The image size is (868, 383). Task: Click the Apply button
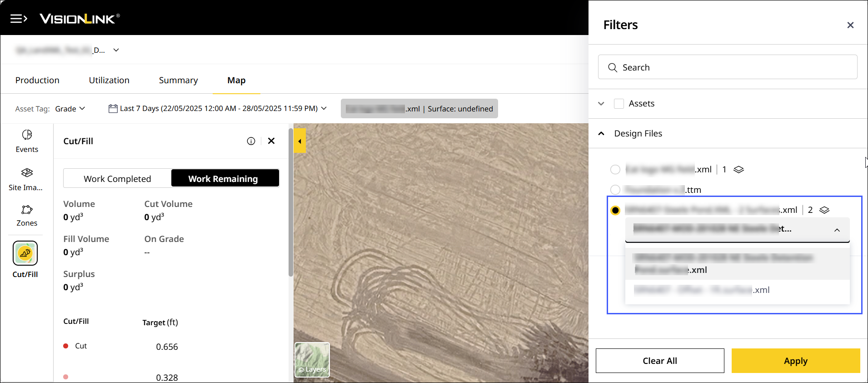click(795, 361)
